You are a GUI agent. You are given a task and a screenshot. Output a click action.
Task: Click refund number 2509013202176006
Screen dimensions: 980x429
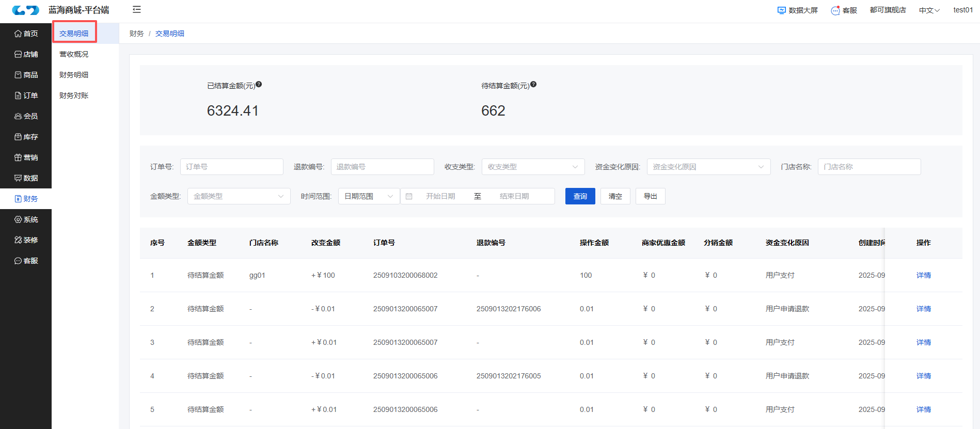(509, 309)
